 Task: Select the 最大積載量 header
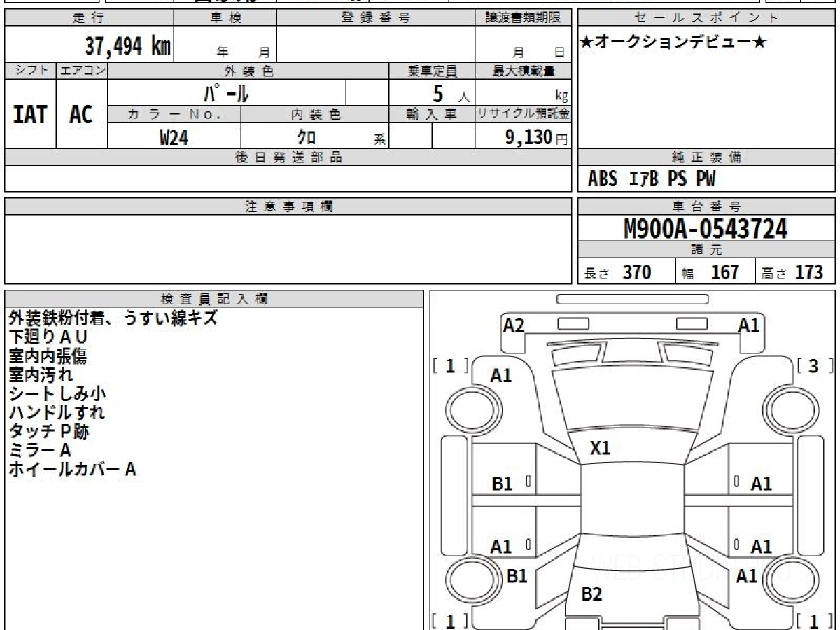tap(523, 71)
